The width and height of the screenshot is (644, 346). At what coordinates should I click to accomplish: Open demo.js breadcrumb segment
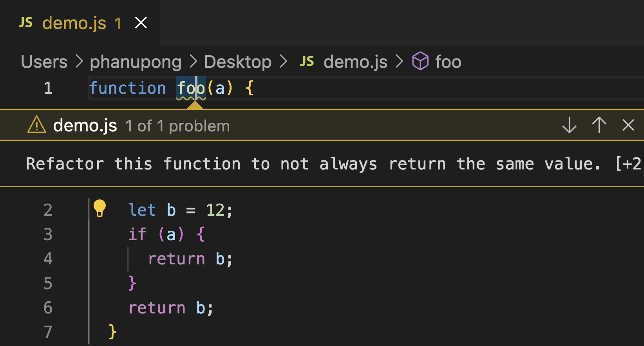(x=355, y=62)
